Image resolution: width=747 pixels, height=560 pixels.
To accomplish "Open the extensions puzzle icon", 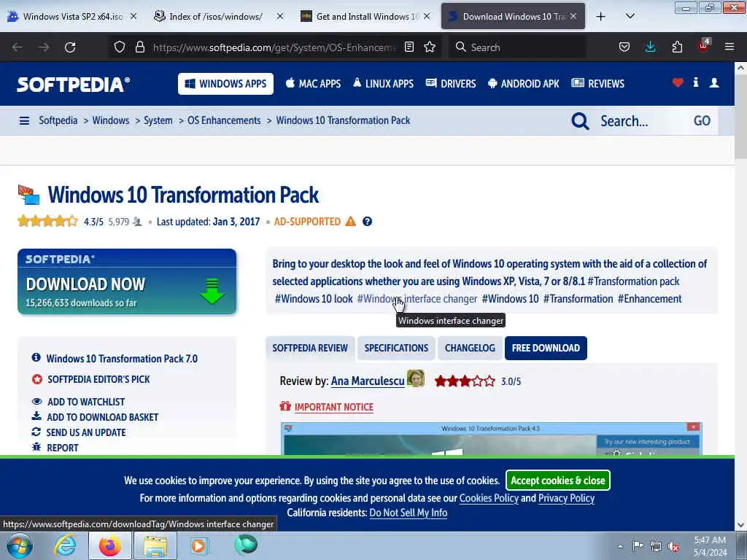I will [677, 47].
